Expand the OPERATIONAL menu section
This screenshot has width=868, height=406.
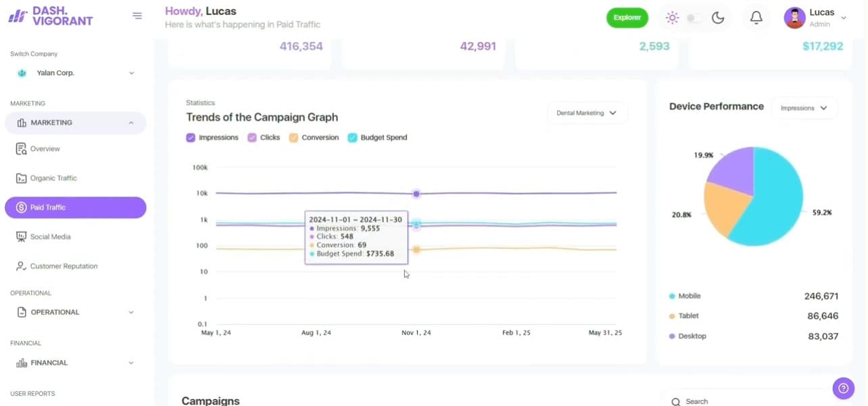click(x=75, y=313)
